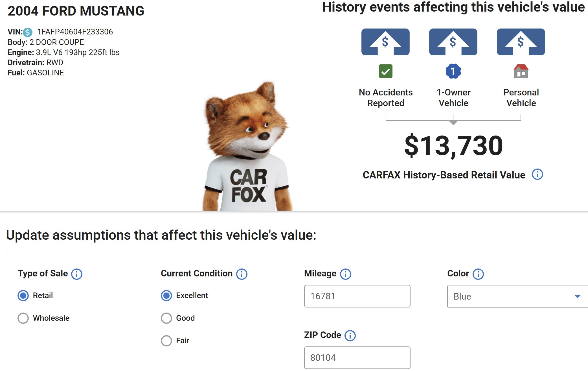
Task: Open info for CARFAX History-Based Retail Value
Action: (x=537, y=174)
